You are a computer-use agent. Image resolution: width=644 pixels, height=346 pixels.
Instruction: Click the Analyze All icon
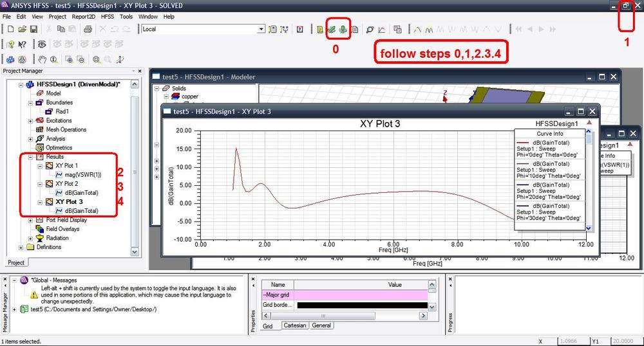[343, 30]
